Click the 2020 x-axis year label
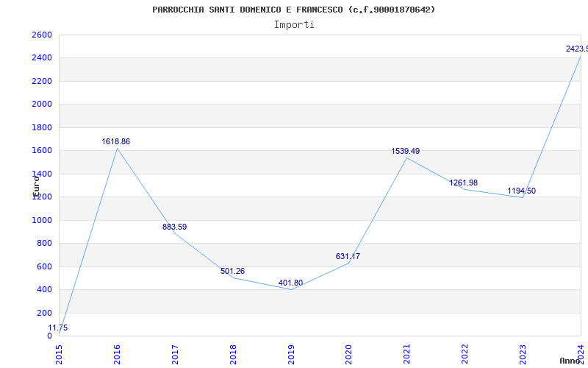This screenshot has height=368, width=588. coord(349,354)
